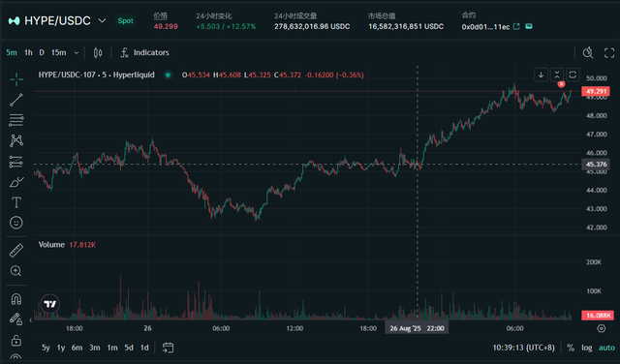
Task: Set the date range to 1m
Action: coord(112,348)
